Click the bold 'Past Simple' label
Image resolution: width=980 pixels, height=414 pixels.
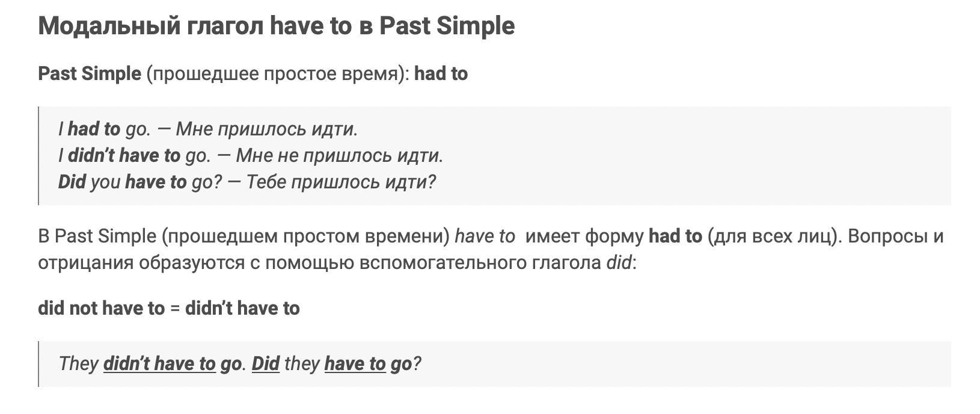tap(90, 73)
